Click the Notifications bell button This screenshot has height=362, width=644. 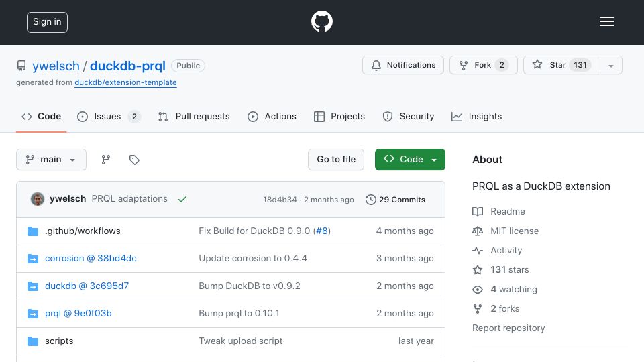[403, 65]
